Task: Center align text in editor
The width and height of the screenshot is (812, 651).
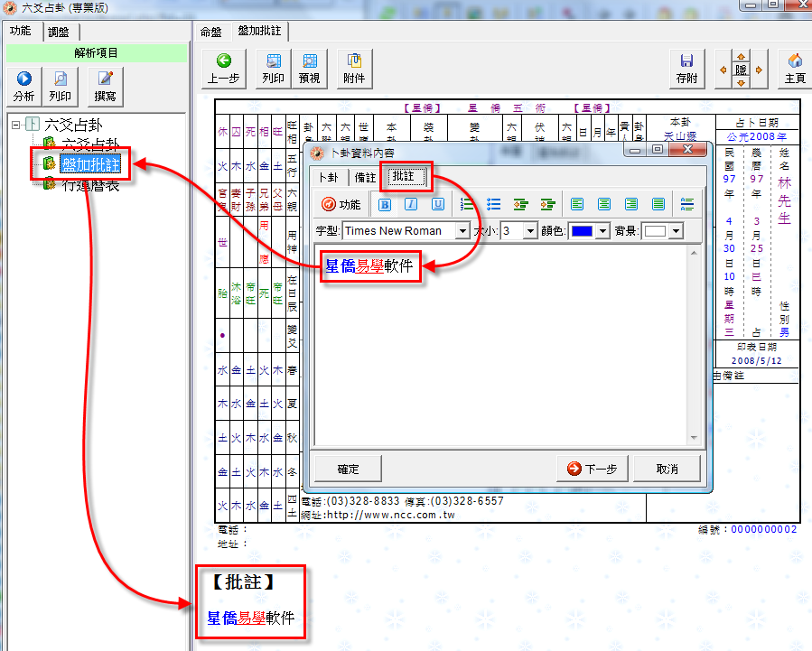Action: [x=604, y=204]
